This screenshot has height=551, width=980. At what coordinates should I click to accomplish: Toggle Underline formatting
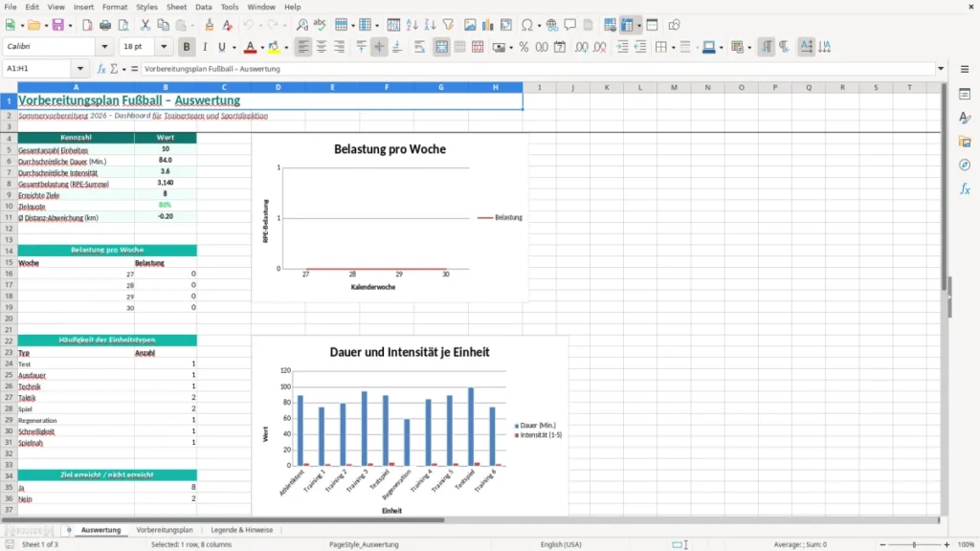222,47
